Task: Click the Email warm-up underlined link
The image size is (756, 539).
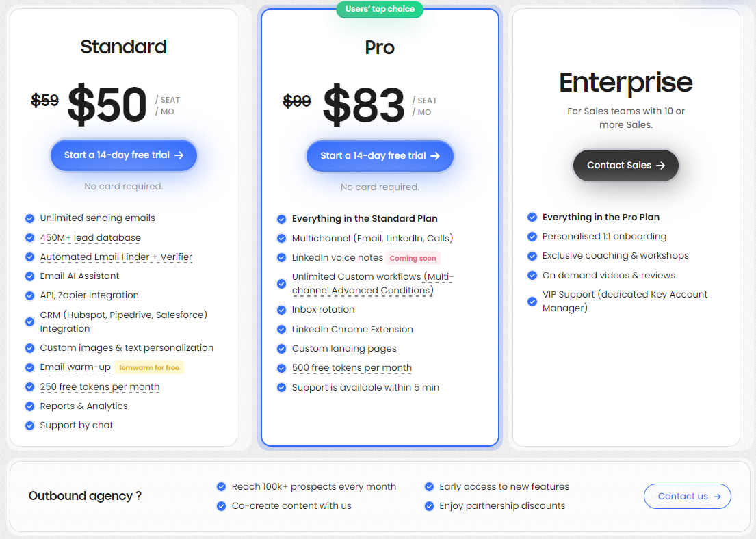Action: point(75,367)
